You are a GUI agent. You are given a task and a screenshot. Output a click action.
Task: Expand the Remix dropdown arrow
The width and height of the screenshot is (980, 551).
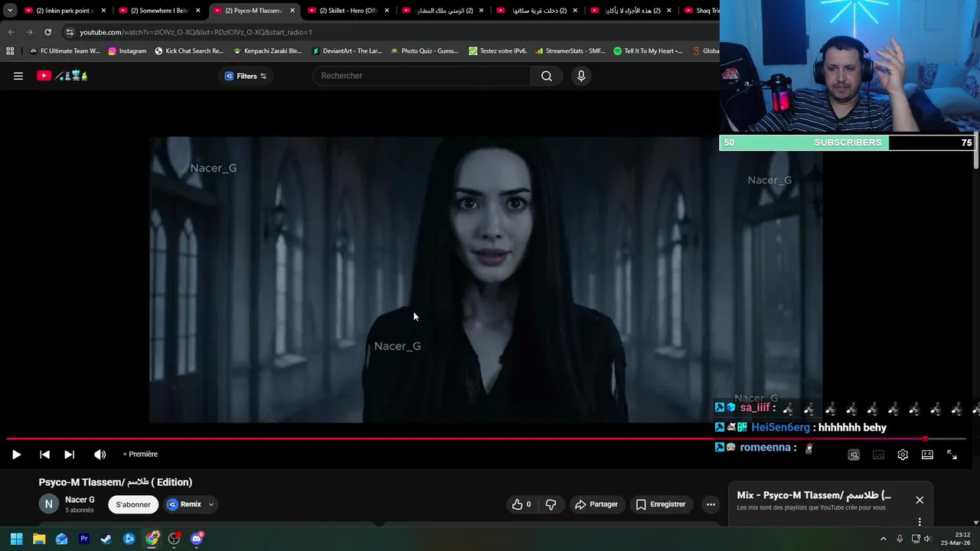211,504
